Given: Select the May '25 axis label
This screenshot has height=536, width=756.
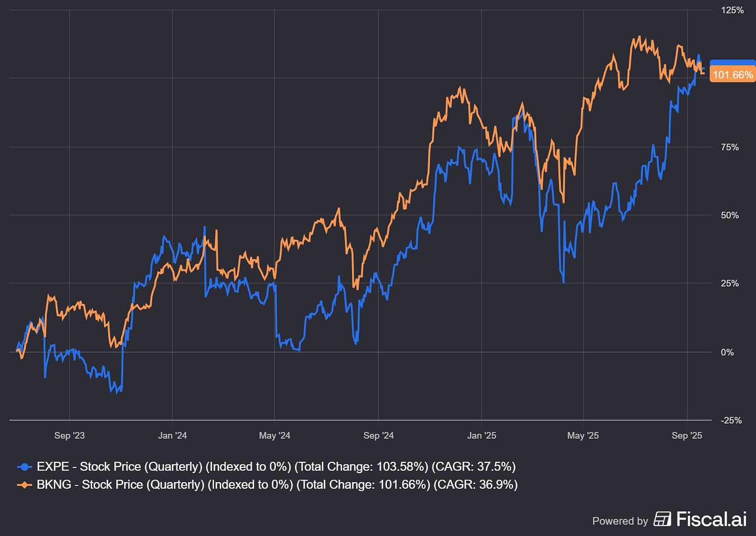Looking at the screenshot, I should (583, 436).
